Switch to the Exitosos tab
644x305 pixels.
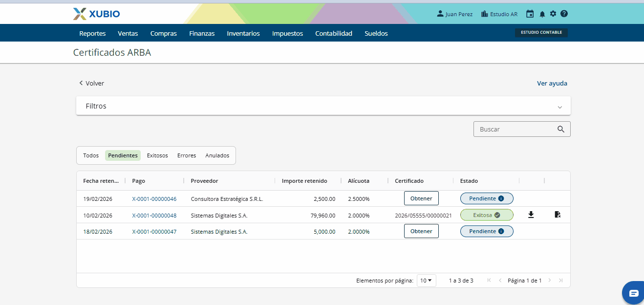(x=157, y=155)
